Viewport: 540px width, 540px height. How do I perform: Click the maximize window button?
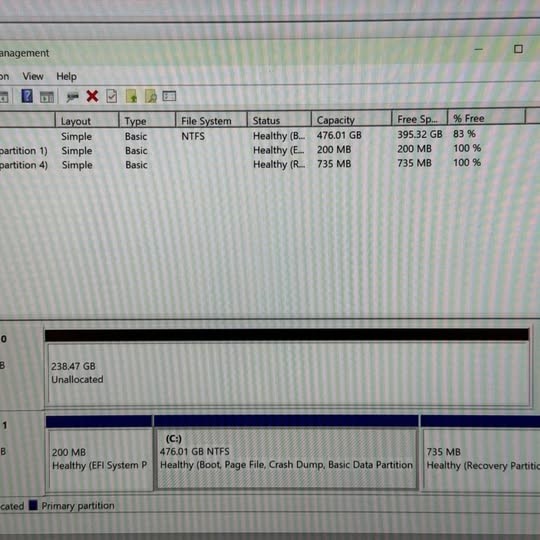click(518, 49)
